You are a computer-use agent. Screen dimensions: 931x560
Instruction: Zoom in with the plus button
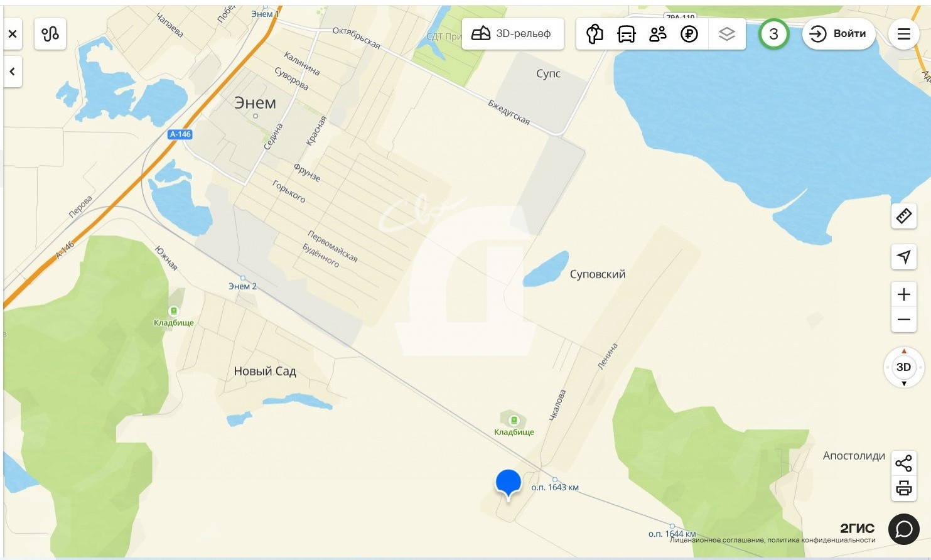[903, 294]
